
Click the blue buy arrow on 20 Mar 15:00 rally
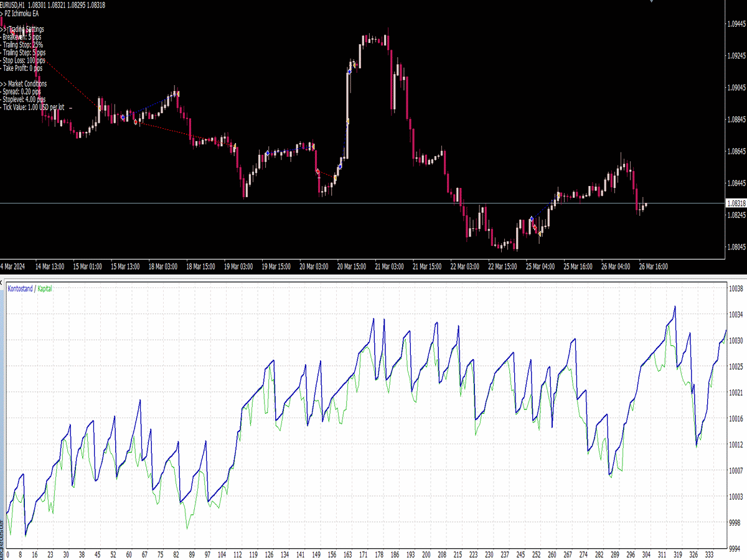(349, 72)
